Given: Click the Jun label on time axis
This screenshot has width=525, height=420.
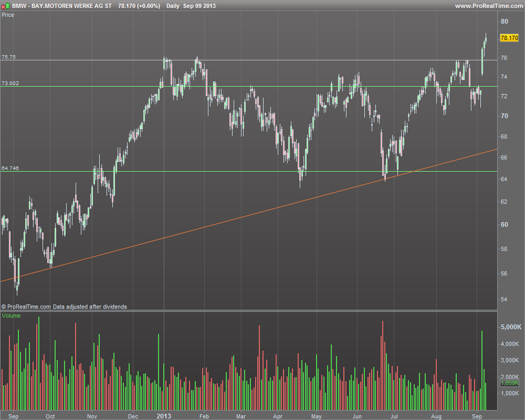Looking at the screenshot, I should (x=357, y=416).
